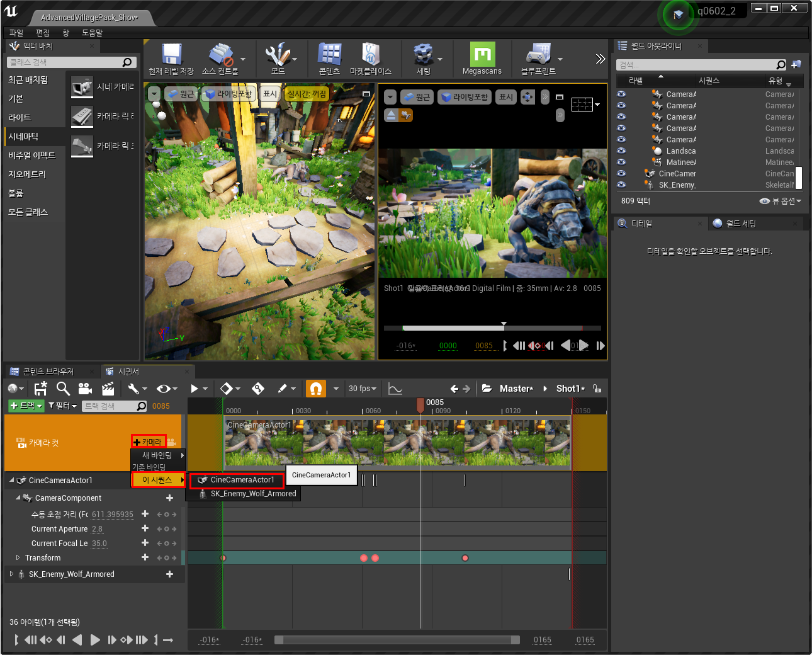The image size is (812, 655).
Task: Click the Lit button in the left viewport
Action: click(230, 94)
